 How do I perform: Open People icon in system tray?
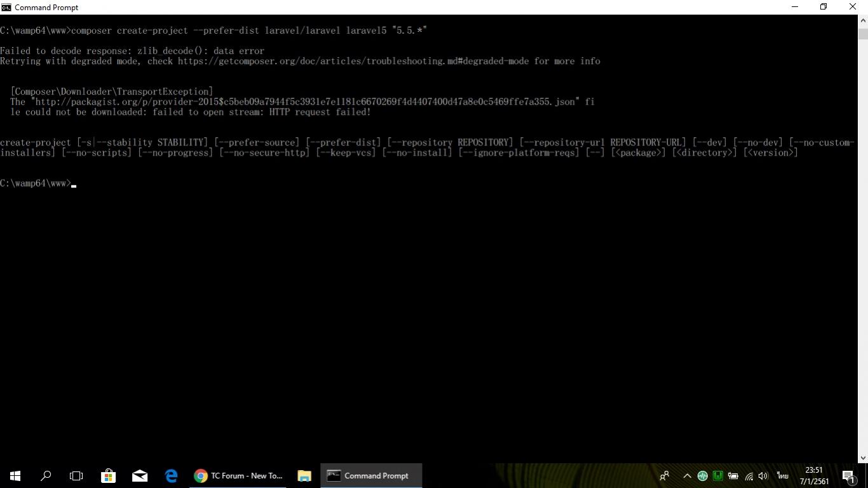pos(665,475)
